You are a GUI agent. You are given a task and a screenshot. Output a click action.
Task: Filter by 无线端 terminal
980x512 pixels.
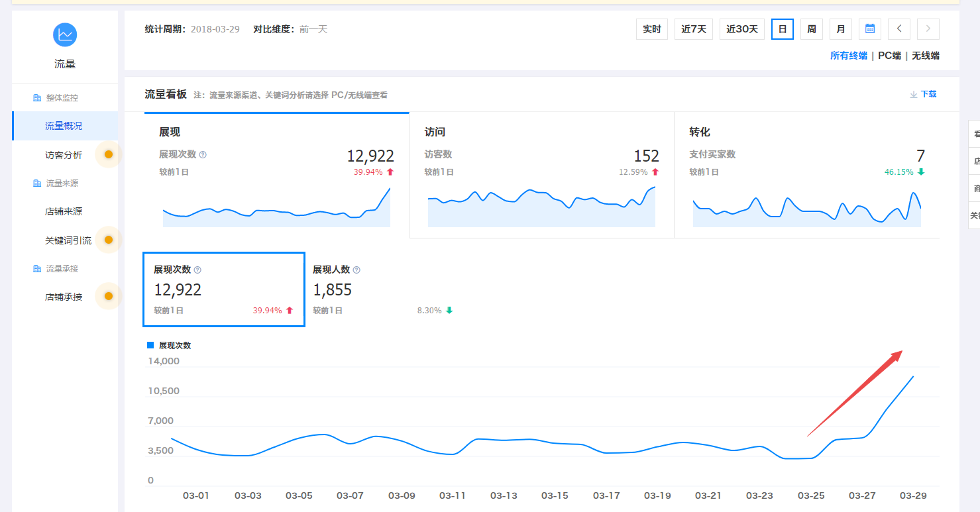[x=926, y=56]
